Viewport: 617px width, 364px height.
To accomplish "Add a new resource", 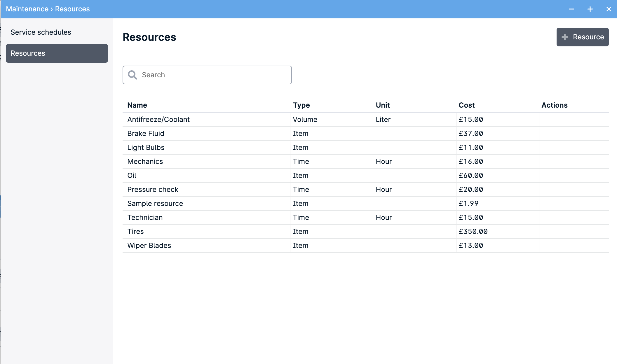I will click(x=582, y=37).
